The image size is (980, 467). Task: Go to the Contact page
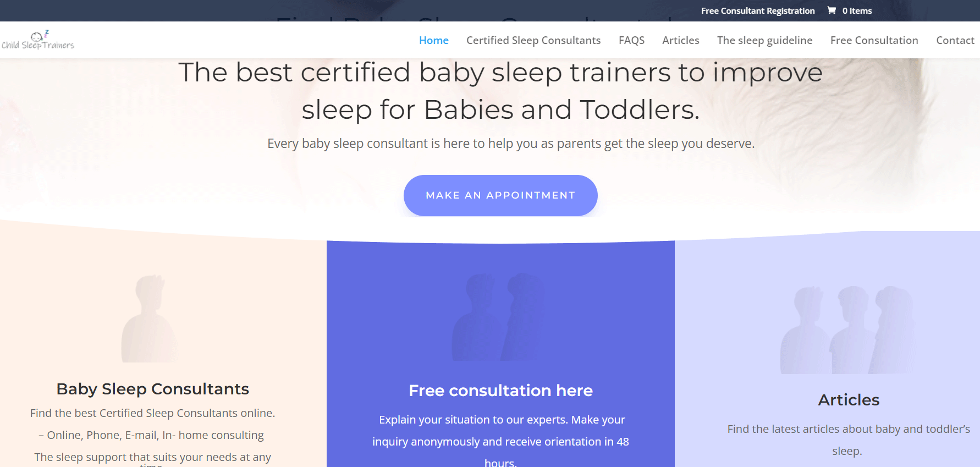[955, 40]
